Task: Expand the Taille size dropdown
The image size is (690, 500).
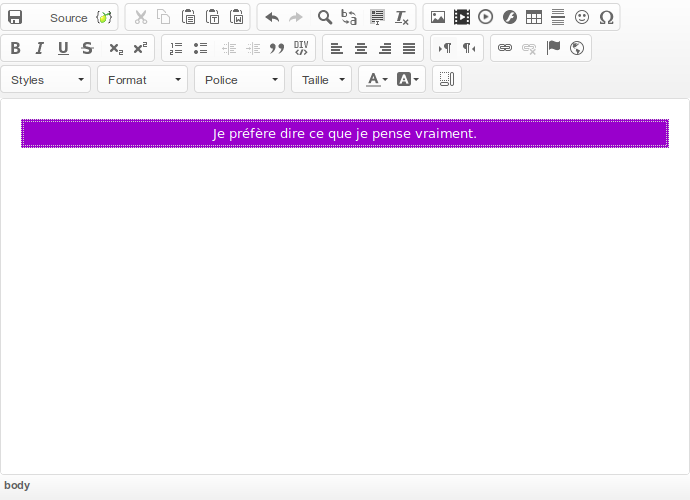Action: pos(321,79)
